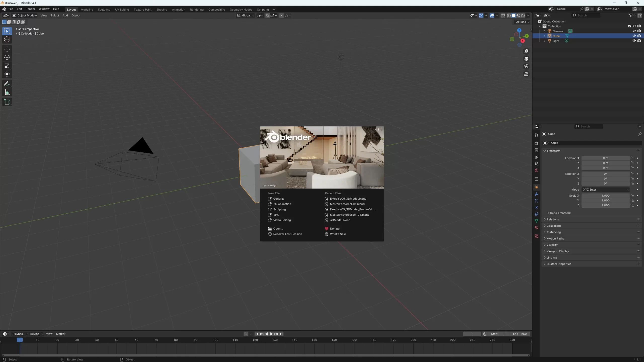The width and height of the screenshot is (644, 362).
Task: Hide the Light in viewport
Action: pyautogui.click(x=634, y=41)
